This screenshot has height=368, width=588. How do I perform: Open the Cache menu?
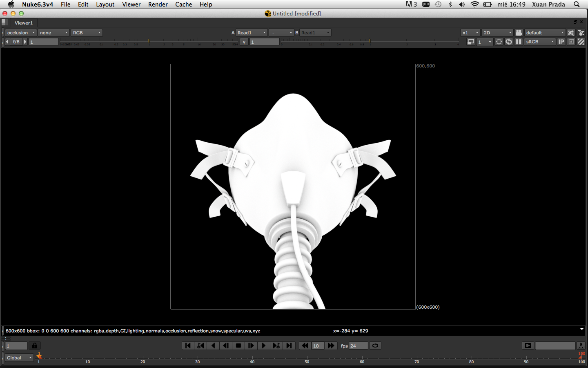pyautogui.click(x=184, y=4)
